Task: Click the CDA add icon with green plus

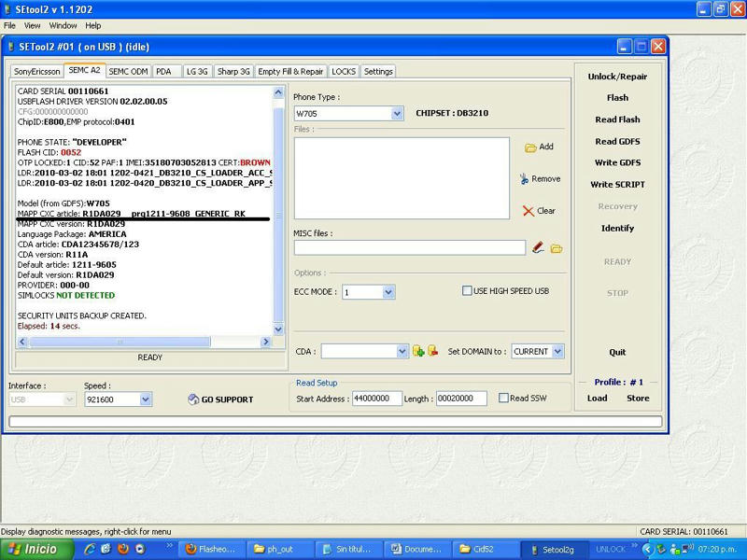Action: click(418, 351)
